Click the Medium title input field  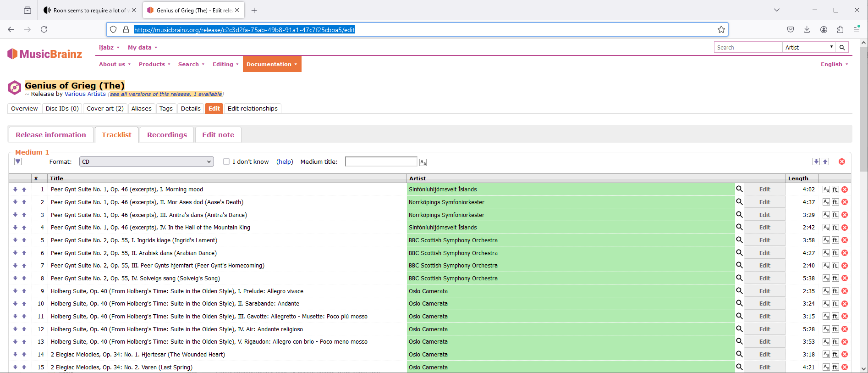(381, 161)
